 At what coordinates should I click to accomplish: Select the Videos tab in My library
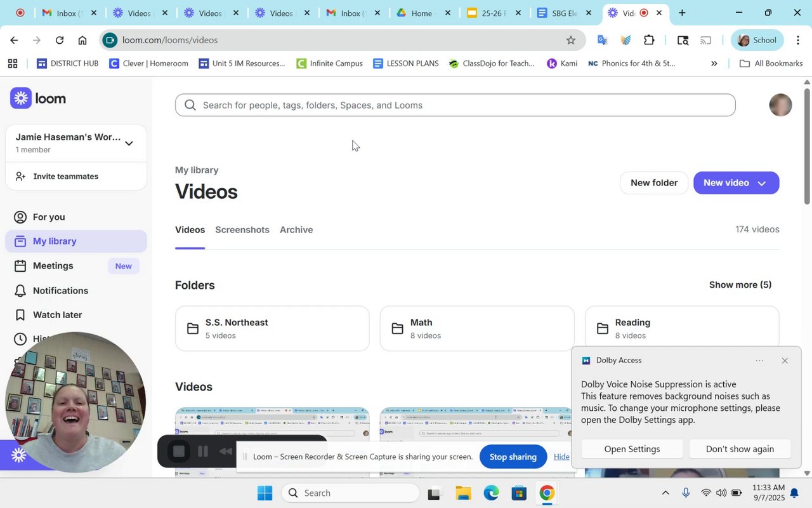click(x=190, y=230)
